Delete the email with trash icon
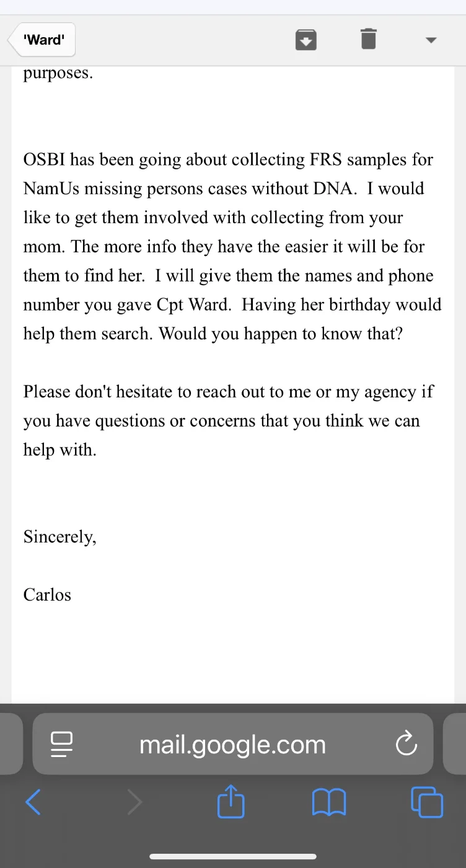Image resolution: width=466 pixels, height=868 pixels. (x=368, y=39)
